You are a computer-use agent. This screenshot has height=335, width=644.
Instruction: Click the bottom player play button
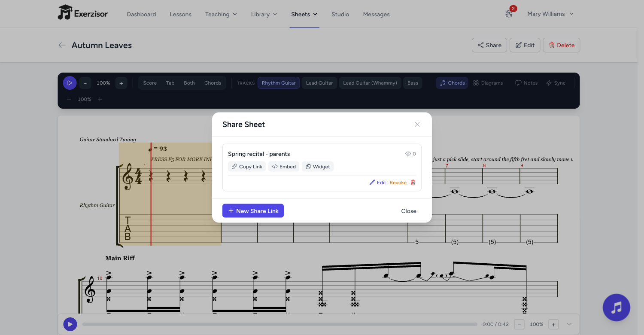tap(70, 324)
